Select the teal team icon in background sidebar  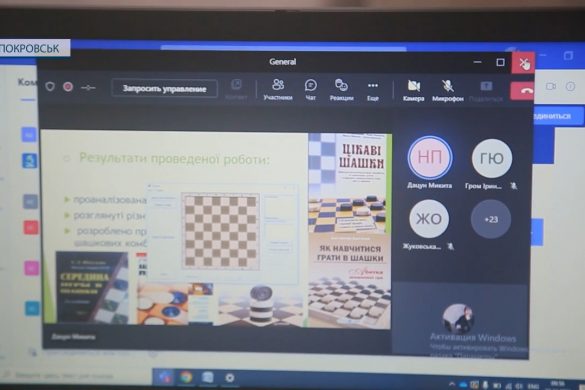pos(32,308)
